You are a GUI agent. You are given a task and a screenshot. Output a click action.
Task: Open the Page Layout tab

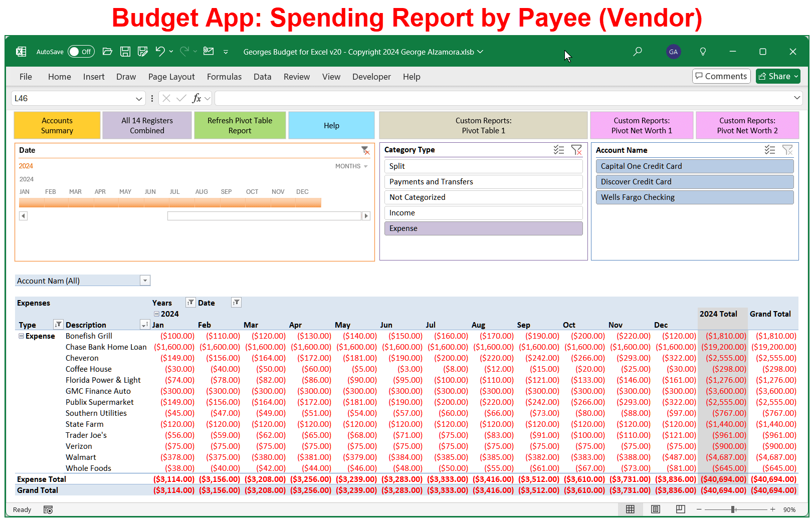(171, 77)
